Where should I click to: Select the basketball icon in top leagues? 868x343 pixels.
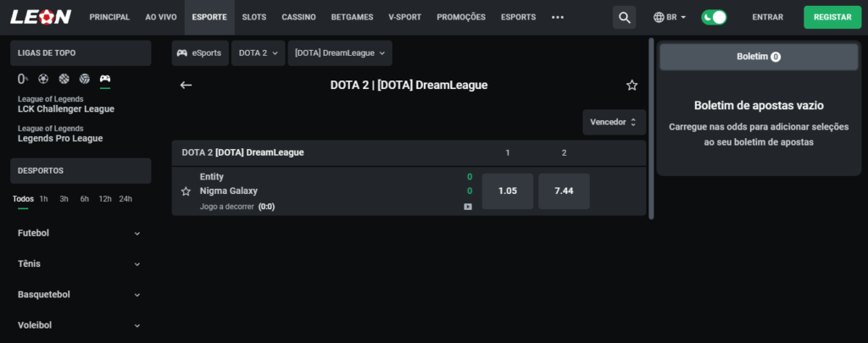[x=64, y=80]
